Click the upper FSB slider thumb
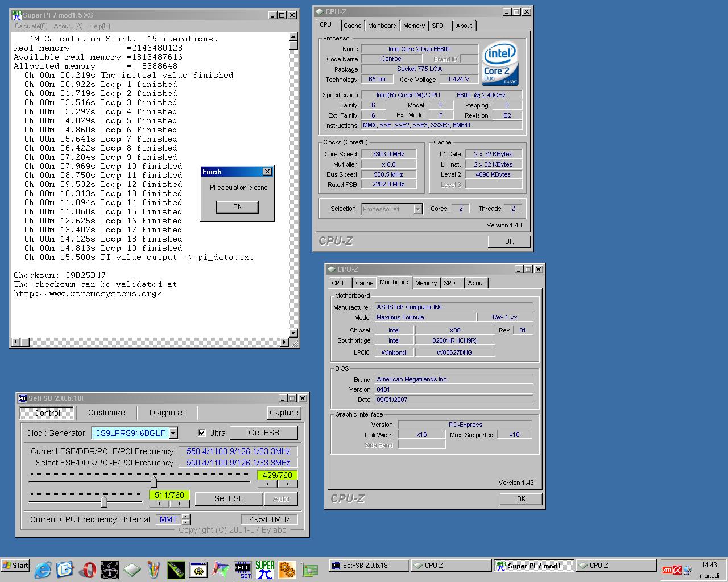Screen dimensions: 728x582 [x=154, y=481]
